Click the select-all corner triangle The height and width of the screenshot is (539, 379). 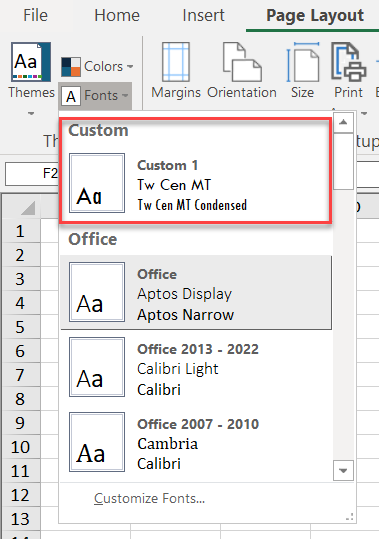pos(28,208)
